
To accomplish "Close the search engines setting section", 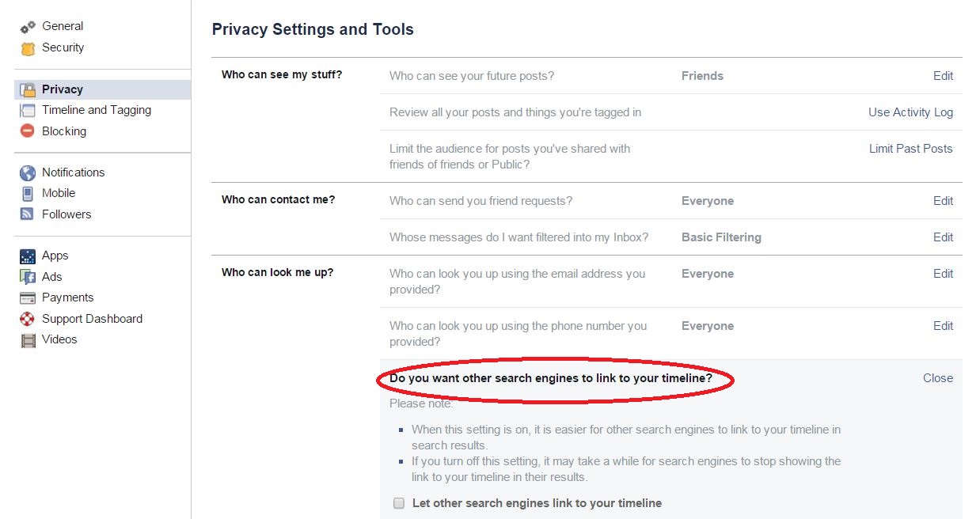I will (938, 378).
